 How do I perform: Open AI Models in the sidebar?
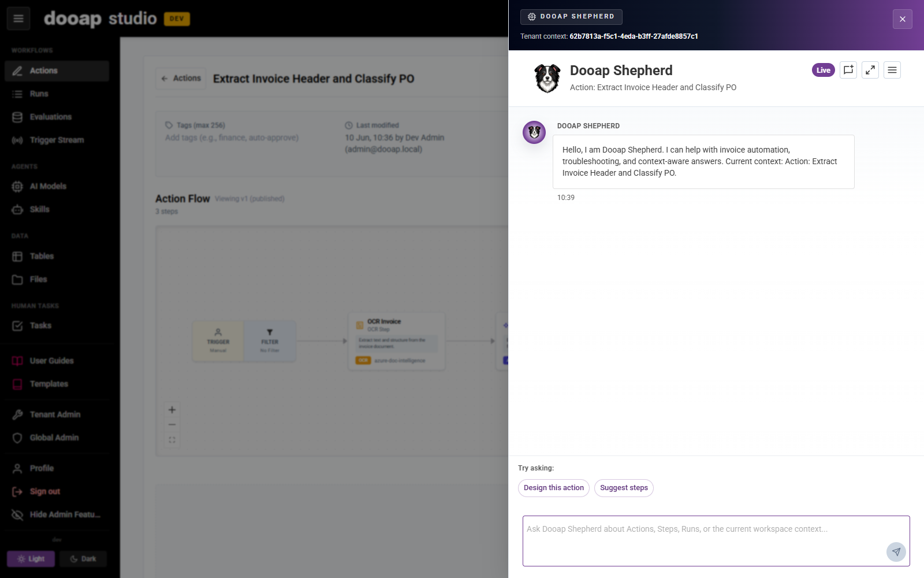[x=57, y=186]
